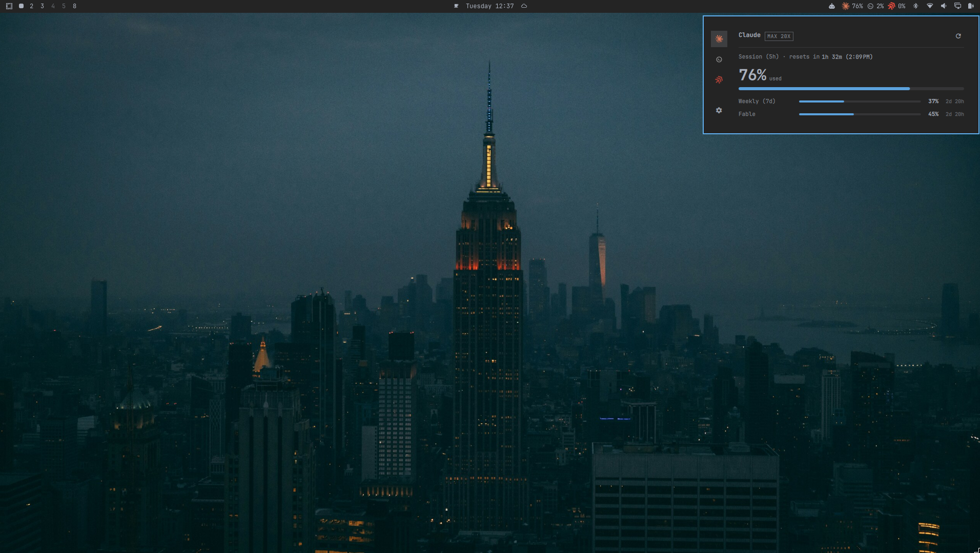Click the 76% text in the top bar
Image resolution: width=980 pixels, height=553 pixels.
pyautogui.click(x=857, y=6)
